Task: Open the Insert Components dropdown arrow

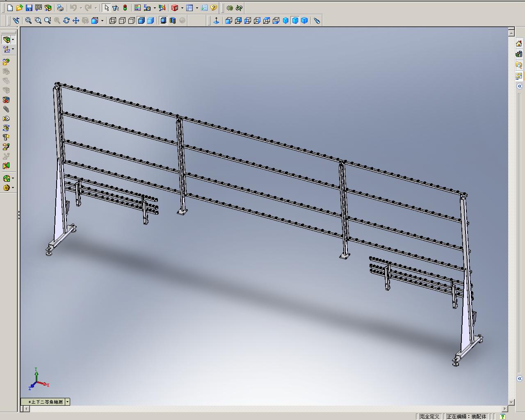Action: point(13,40)
